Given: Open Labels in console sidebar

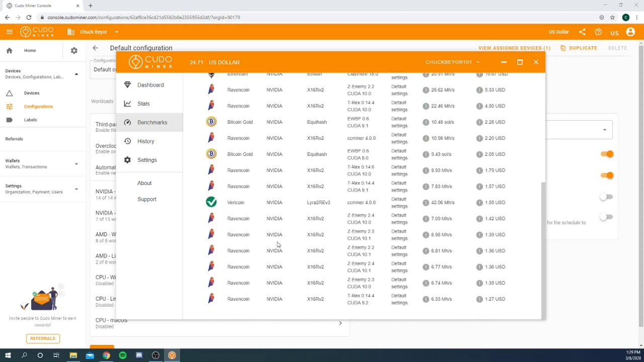Looking at the screenshot, I should point(30,120).
